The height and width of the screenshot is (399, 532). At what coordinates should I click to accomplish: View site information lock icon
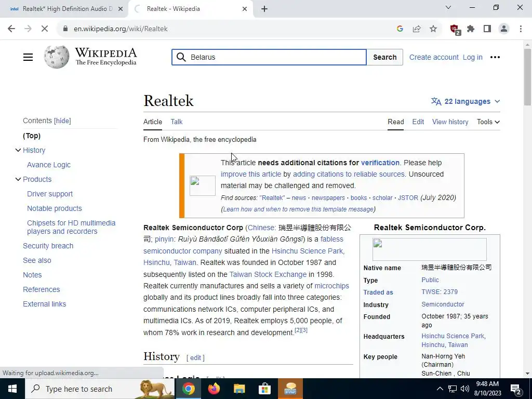click(65, 29)
